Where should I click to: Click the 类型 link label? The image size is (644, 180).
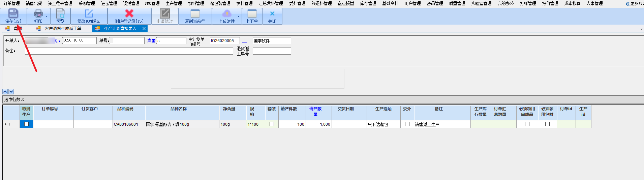click(151, 40)
